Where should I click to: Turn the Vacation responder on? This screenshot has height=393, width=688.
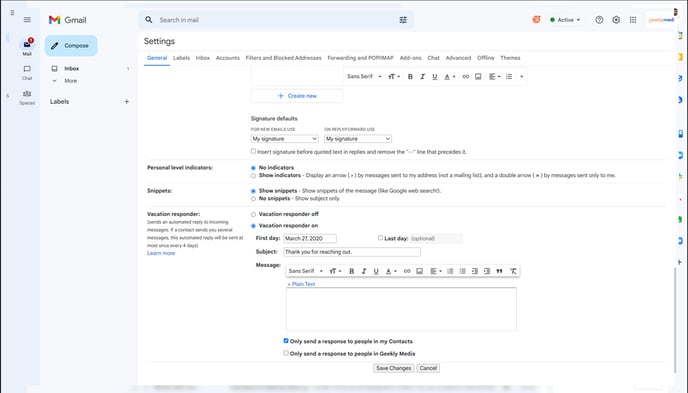click(253, 226)
